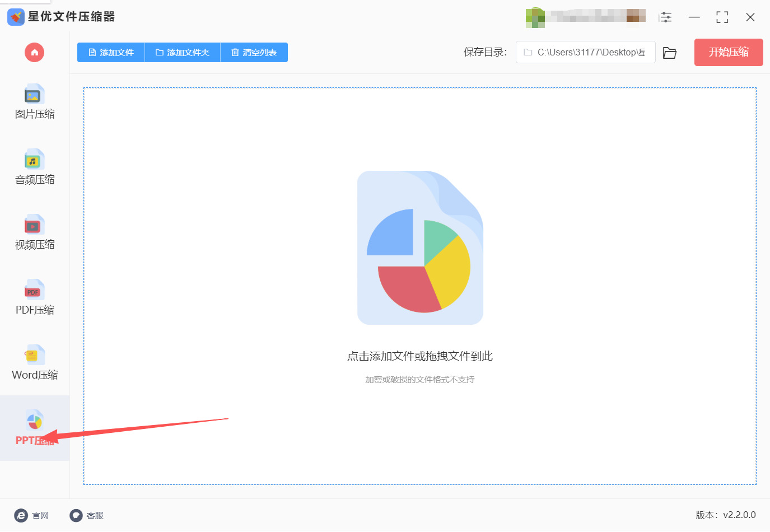Click the 添加文件 add file button

(x=111, y=53)
